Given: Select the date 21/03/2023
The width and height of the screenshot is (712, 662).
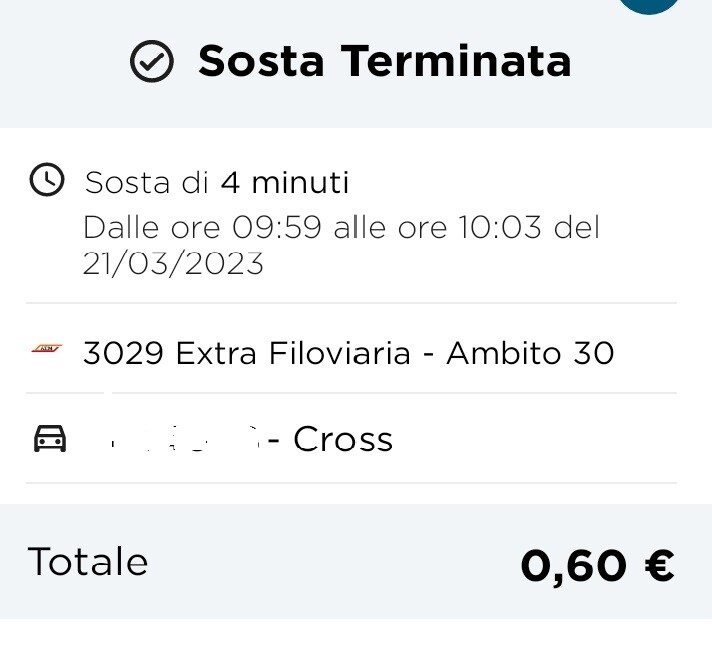Looking at the screenshot, I should [173, 263].
